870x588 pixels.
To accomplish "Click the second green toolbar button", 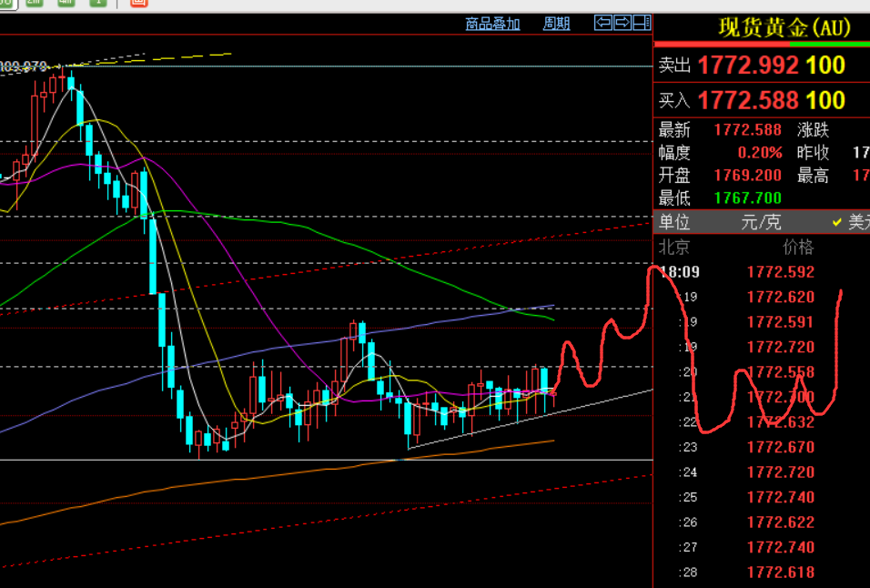I will tap(35, 3).
